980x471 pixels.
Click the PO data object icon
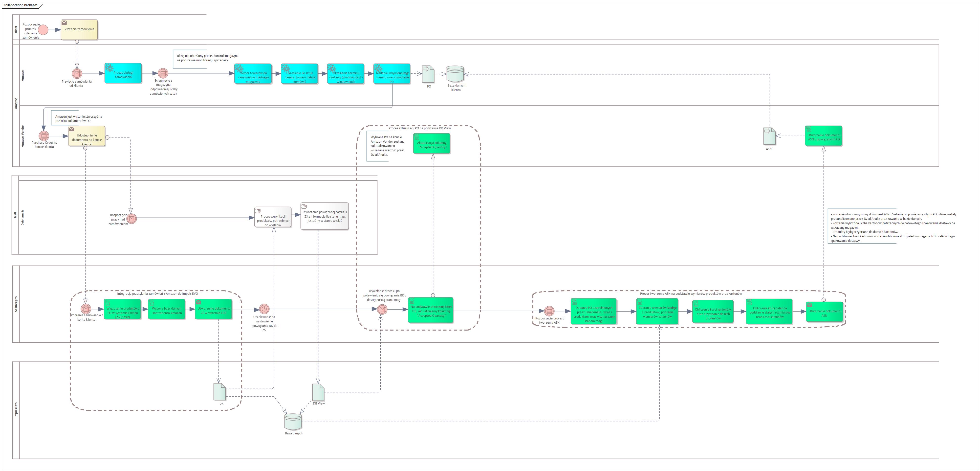428,74
